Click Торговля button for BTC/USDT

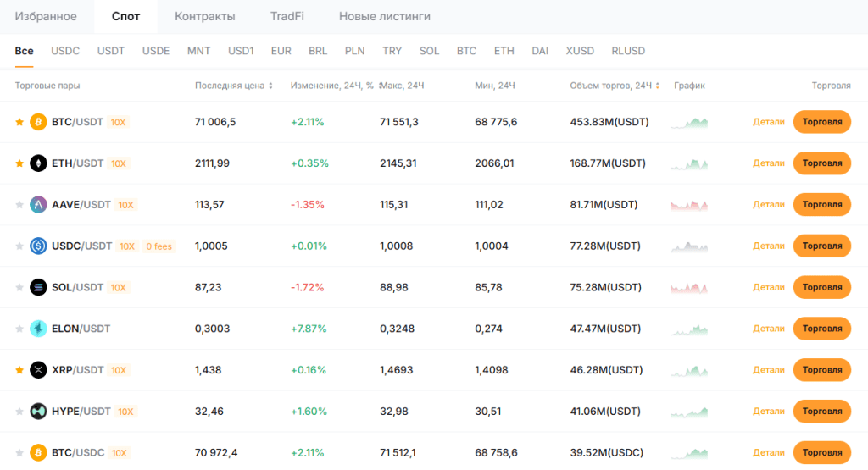822,122
